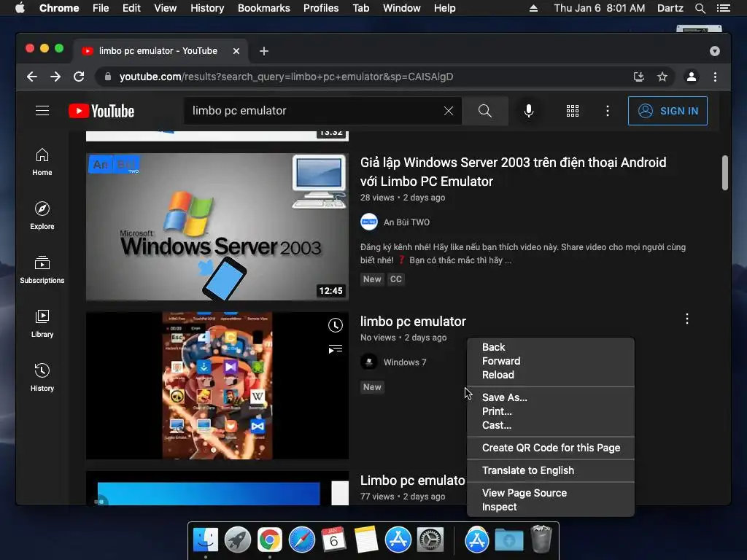Open the Apple menu
This screenshot has height=560, width=747.
(20, 8)
